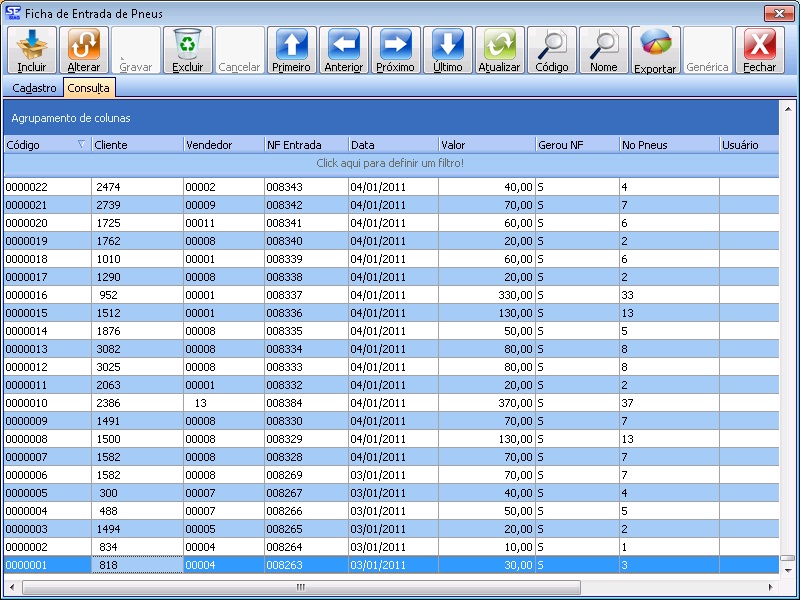Sort by the Valor column header
800x600 pixels.
coord(486,145)
